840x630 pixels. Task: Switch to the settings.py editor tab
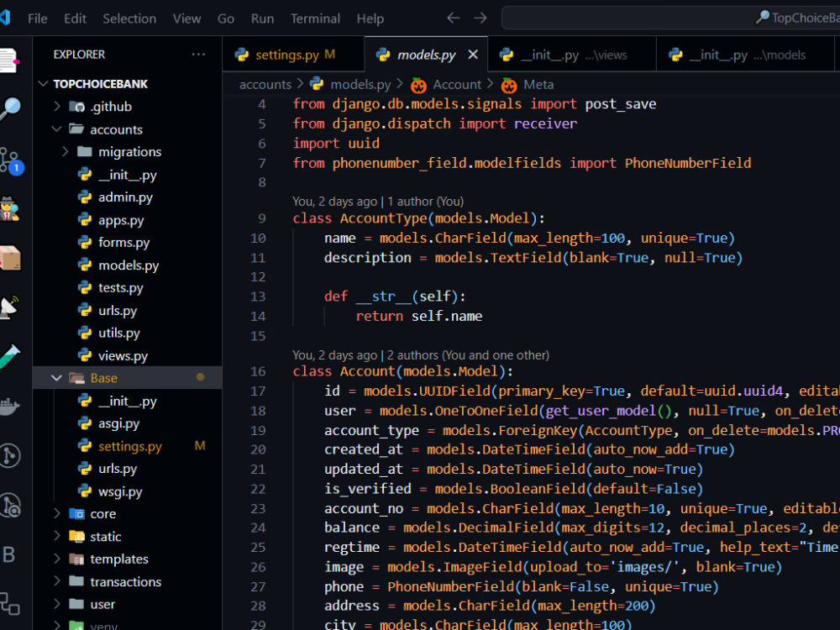(293, 55)
